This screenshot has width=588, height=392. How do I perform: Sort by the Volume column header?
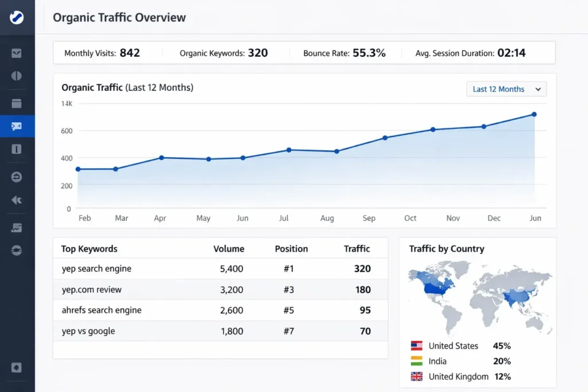tap(229, 249)
